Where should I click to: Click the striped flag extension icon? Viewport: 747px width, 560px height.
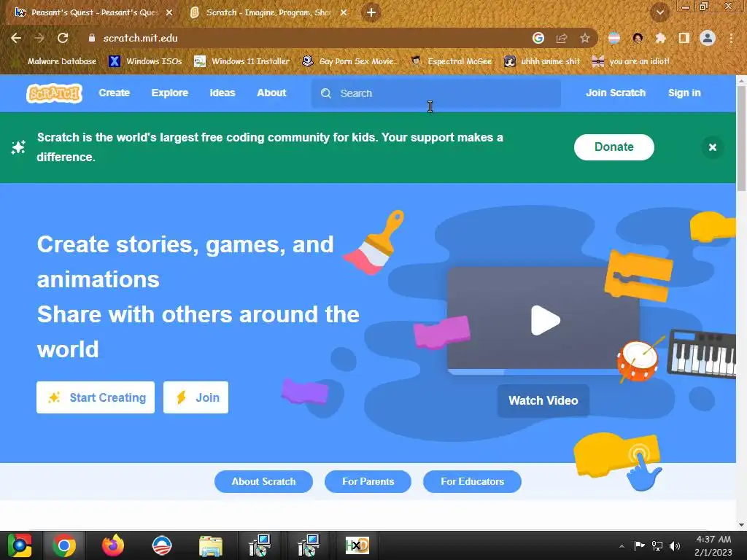[x=614, y=38]
